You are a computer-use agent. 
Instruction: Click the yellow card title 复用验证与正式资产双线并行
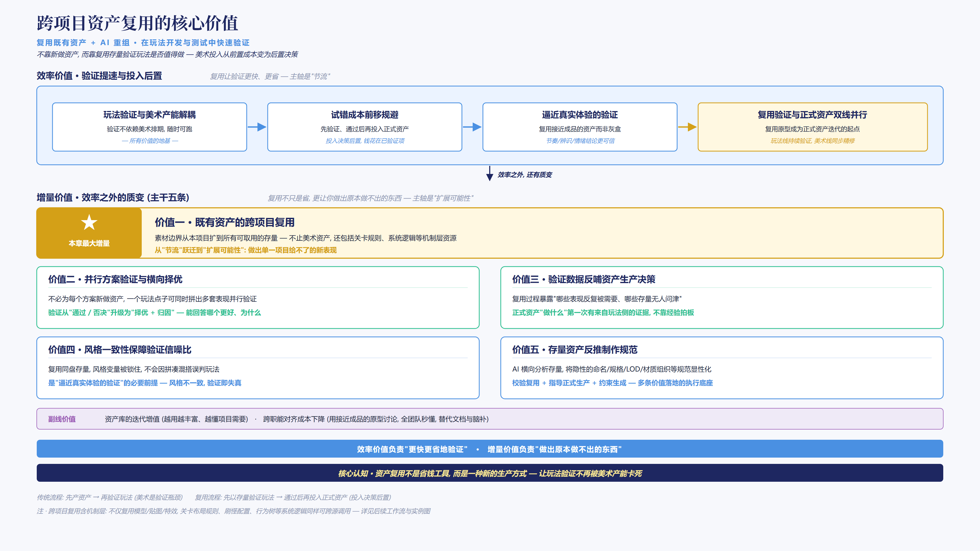(812, 114)
